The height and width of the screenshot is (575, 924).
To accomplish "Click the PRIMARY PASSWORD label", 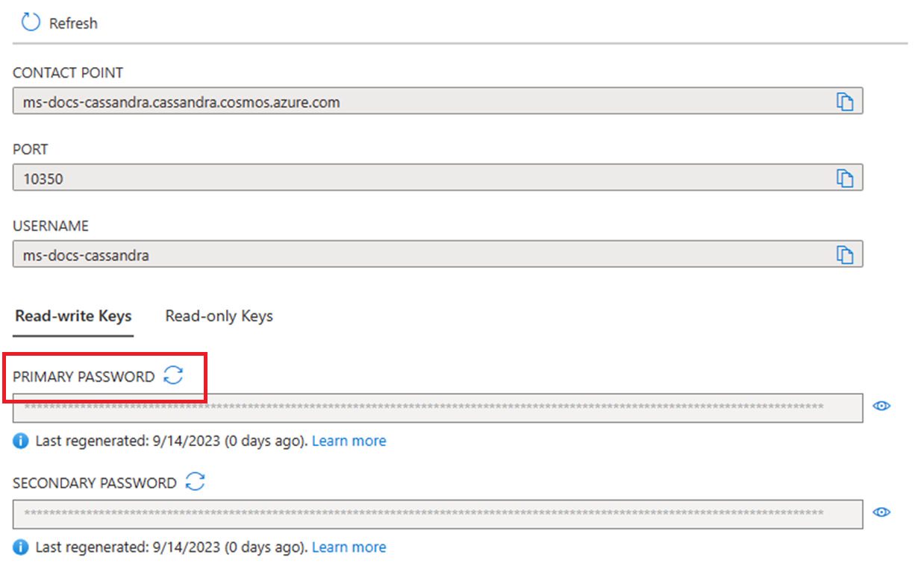I will coord(84,377).
